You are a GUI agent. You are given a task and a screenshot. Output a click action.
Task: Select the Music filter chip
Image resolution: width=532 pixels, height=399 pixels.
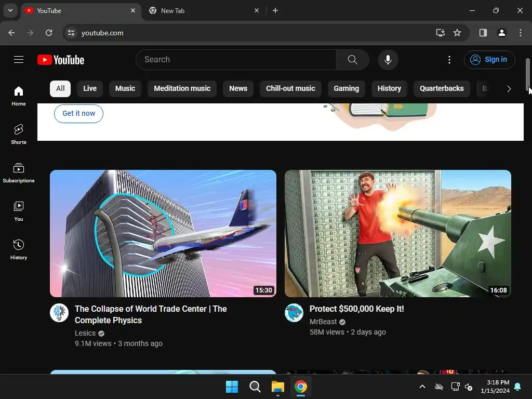click(125, 88)
